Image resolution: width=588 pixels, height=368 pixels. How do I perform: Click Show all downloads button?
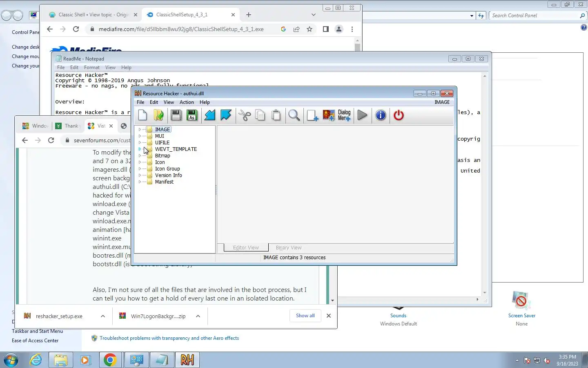coord(305,316)
